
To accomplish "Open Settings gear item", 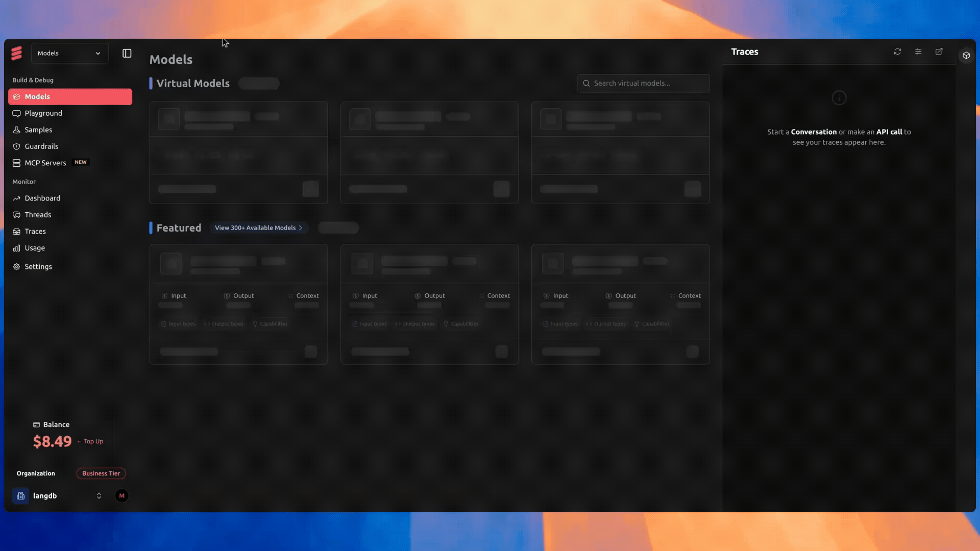I will [38, 266].
